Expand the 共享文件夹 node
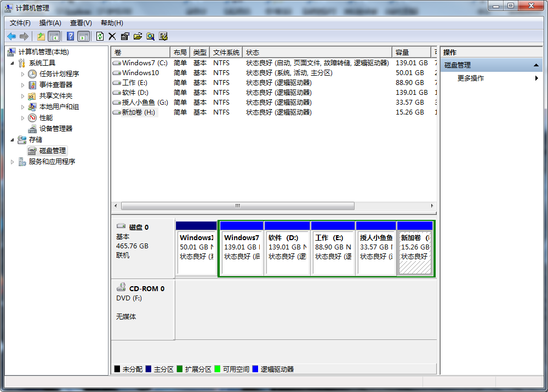This screenshot has width=548, height=392. 22,96
